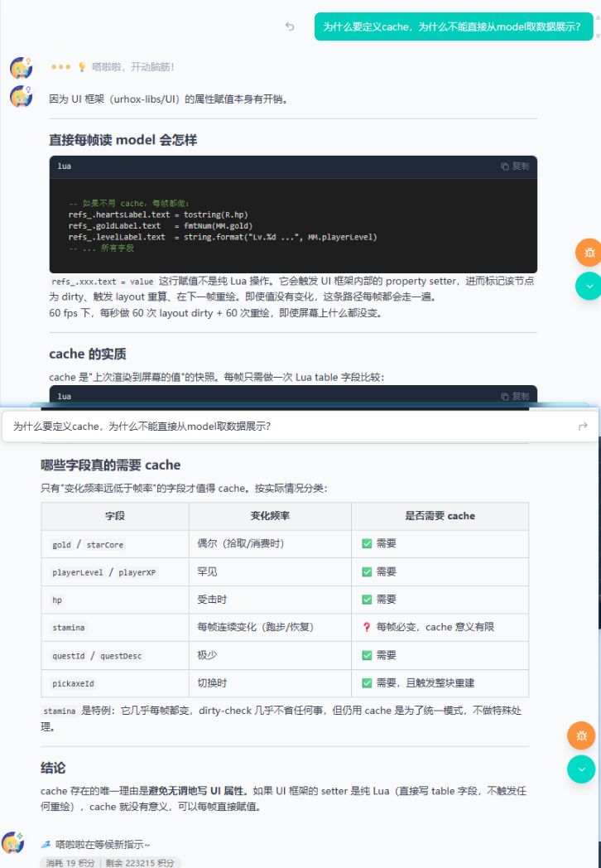Open the avatar next to 嗒啦啦，开动脑筋
The image size is (601, 868).
(x=21, y=68)
